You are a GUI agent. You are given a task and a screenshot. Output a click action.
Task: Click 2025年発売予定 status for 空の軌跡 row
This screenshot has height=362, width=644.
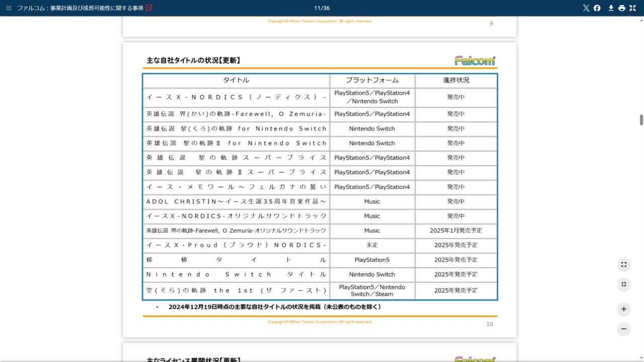[x=456, y=291]
